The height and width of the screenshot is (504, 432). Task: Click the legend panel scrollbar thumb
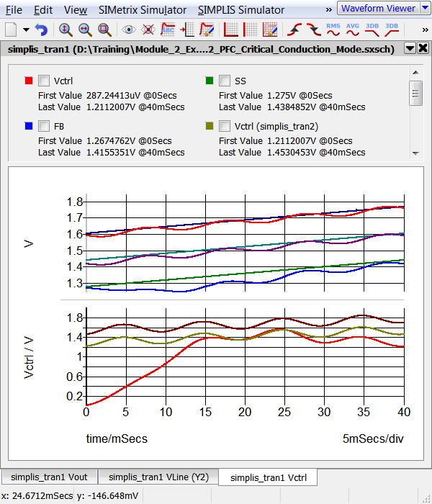pyautogui.click(x=415, y=92)
